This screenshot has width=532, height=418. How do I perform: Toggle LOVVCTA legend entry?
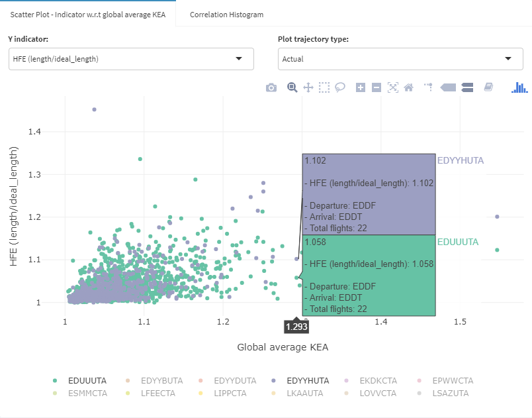[x=370, y=393]
